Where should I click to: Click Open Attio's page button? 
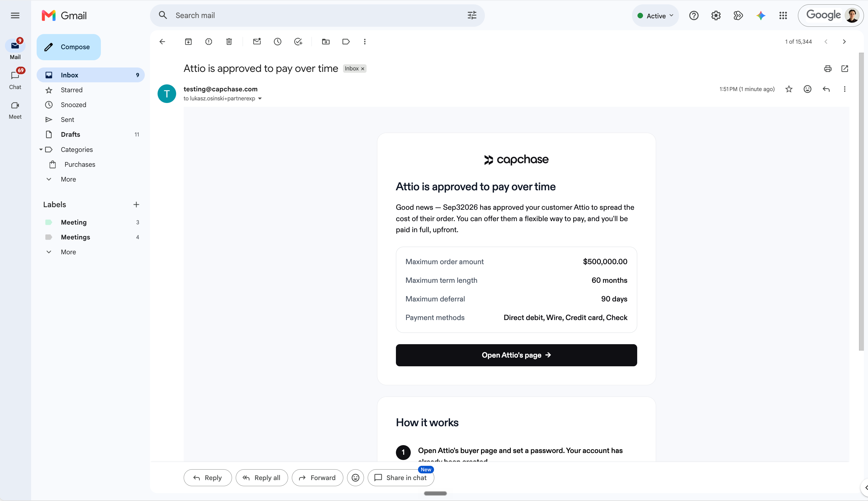coord(516,355)
